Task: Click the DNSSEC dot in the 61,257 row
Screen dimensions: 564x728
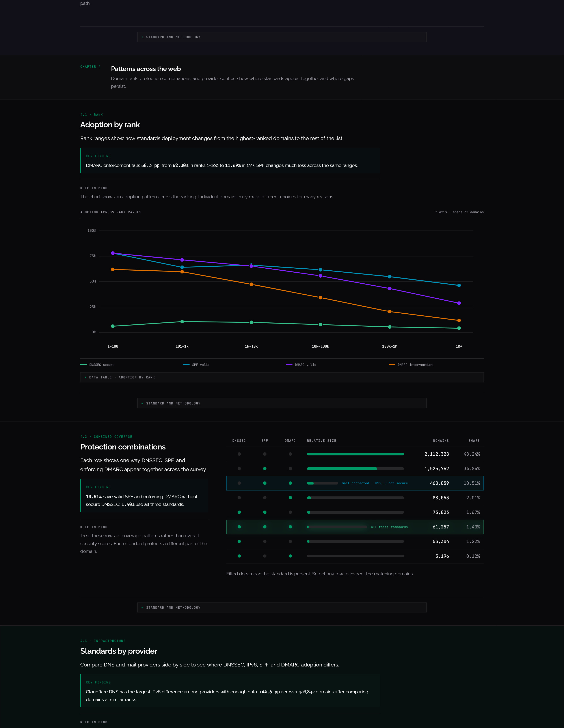Action: (x=239, y=527)
